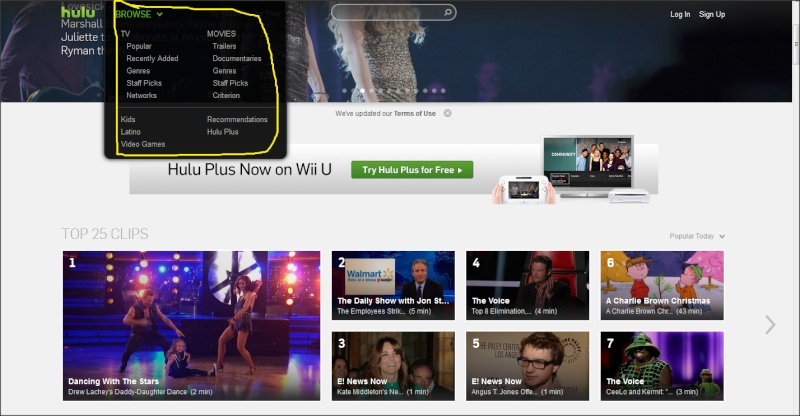Screen dimensions: 800x416
Task: Click Hulu Plus Now on Wii U text
Action: coord(249,169)
